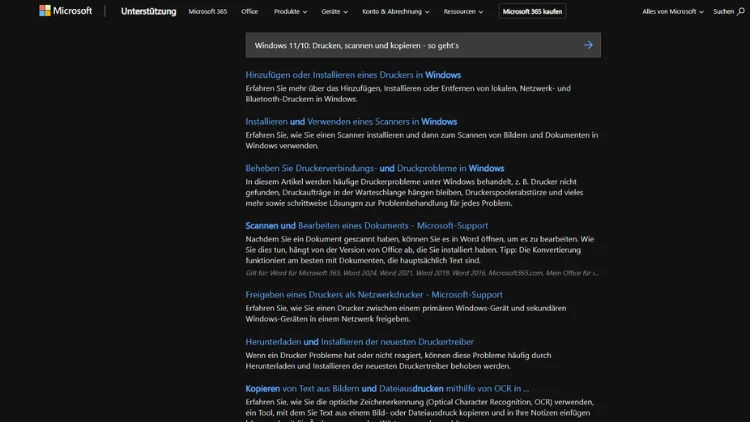Click the blue arrow in the search box
Screen dimensions: 750x422
click(x=588, y=45)
